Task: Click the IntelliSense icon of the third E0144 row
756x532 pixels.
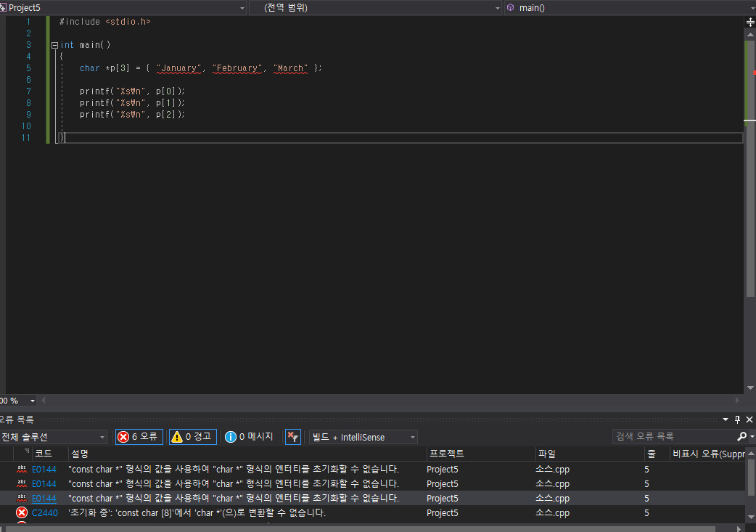Action: coord(22,498)
